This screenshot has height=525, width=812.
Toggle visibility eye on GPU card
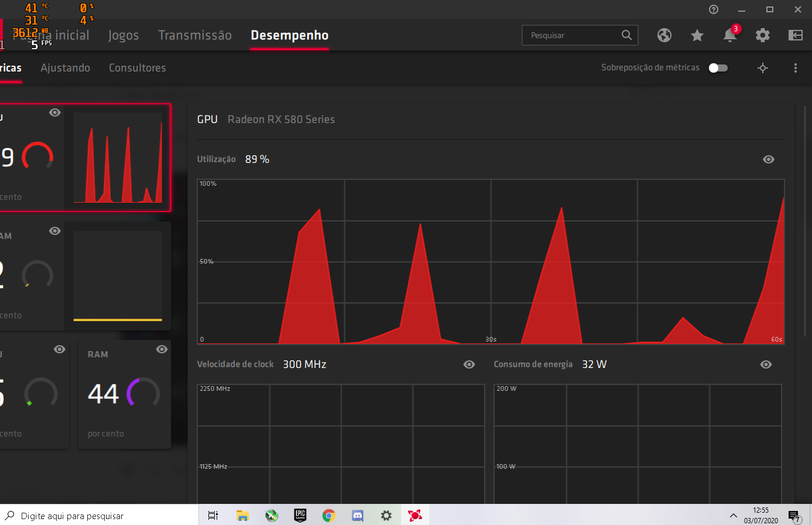[x=55, y=112]
